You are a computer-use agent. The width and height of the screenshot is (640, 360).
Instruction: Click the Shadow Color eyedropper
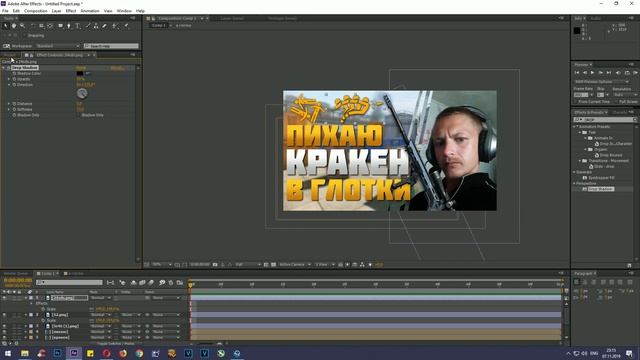click(87, 73)
